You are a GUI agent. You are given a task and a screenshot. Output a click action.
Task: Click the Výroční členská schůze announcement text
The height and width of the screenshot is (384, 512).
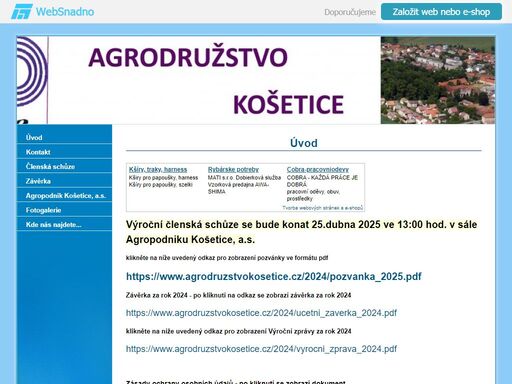[301, 232]
